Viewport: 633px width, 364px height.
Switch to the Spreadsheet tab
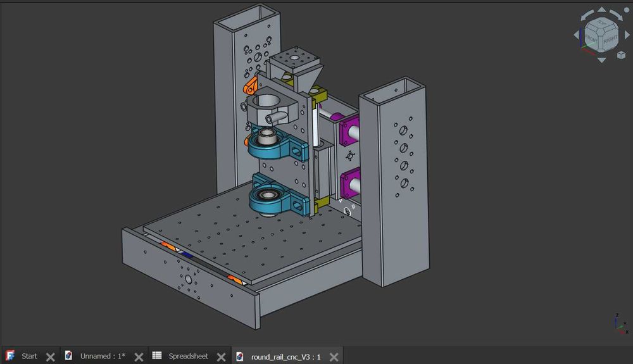188,356
